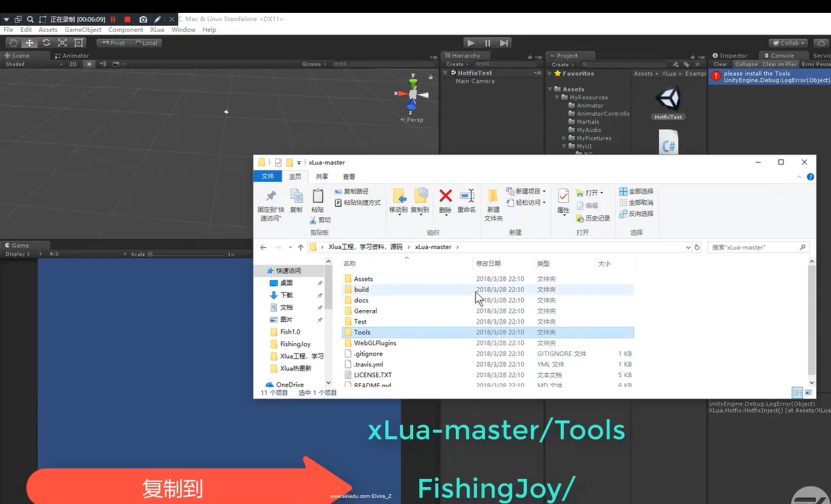This screenshot has height=504, width=831.
Task: Click Copy (复制) in Explorer ribbon
Action: pyautogui.click(x=296, y=201)
